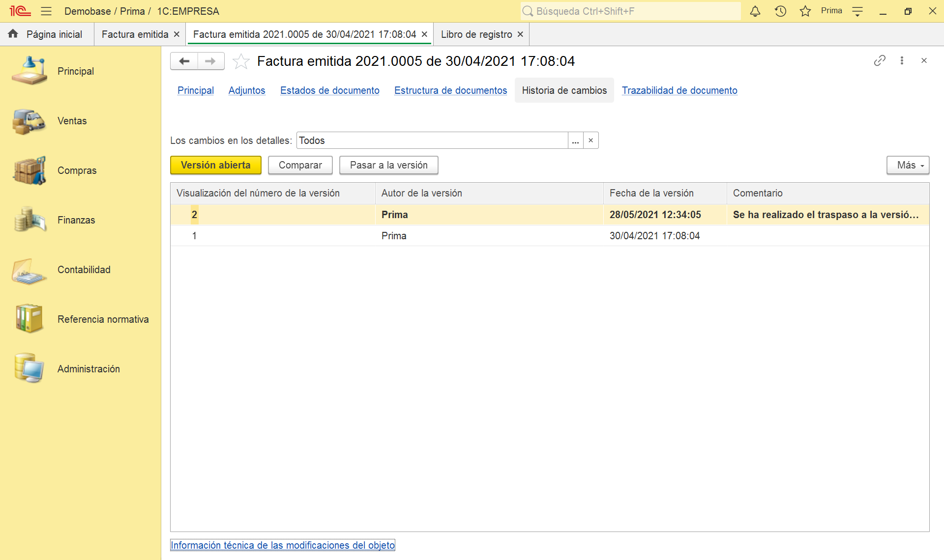Open main hamburger menu

[x=46, y=11]
